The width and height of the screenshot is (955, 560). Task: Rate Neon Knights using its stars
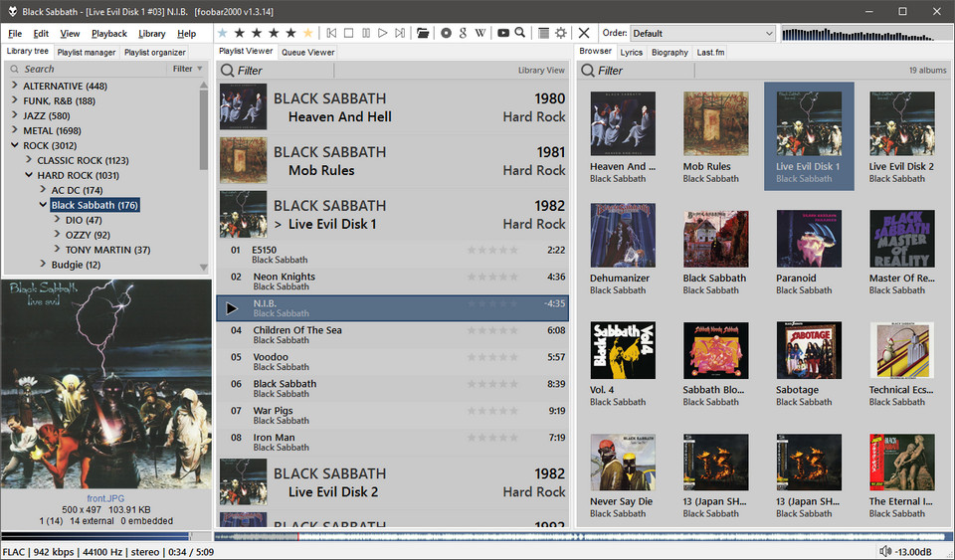pos(492,277)
